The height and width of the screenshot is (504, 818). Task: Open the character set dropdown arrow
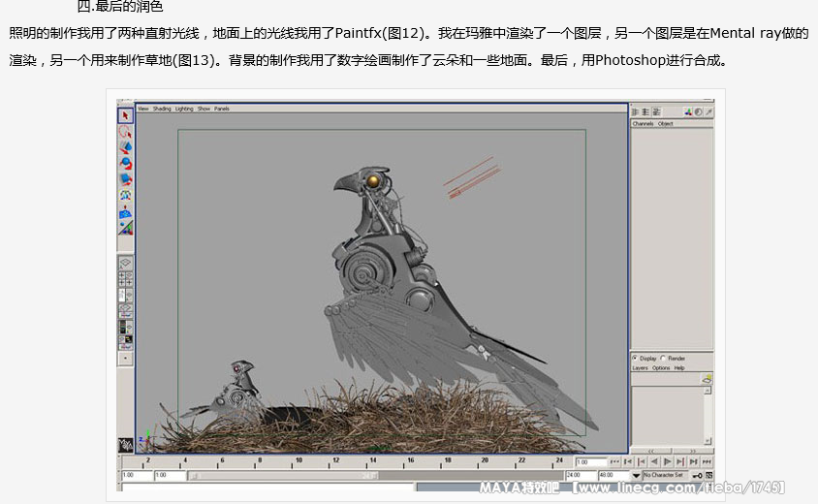click(x=636, y=475)
